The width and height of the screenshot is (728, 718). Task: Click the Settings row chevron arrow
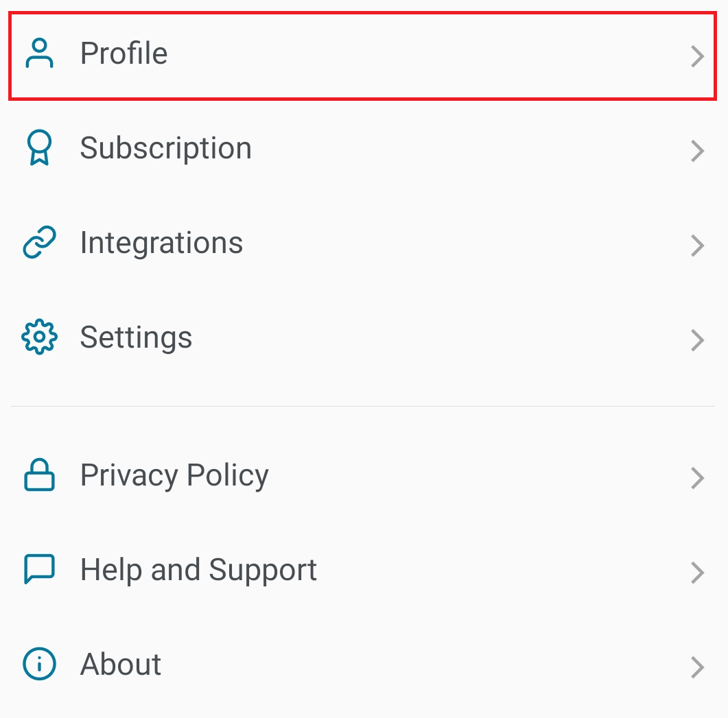[x=697, y=340]
